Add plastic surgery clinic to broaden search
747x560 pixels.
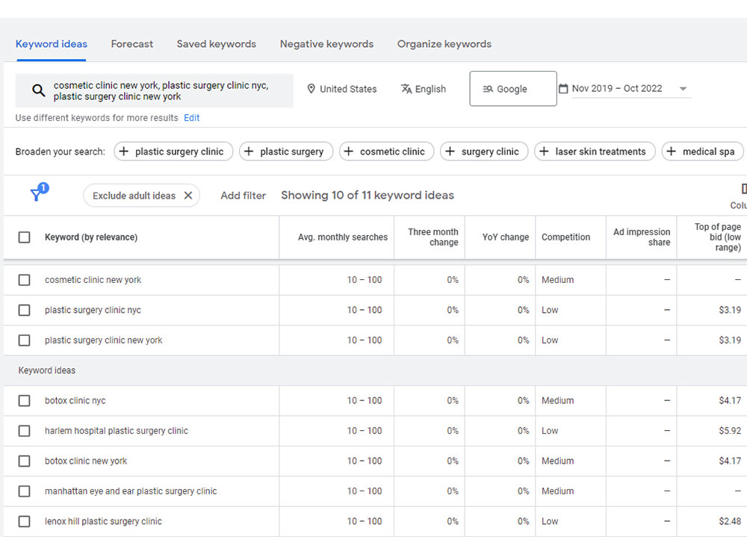173,152
